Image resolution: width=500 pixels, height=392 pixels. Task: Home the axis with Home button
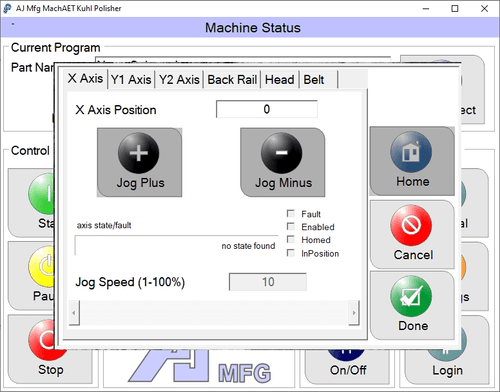click(x=412, y=161)
